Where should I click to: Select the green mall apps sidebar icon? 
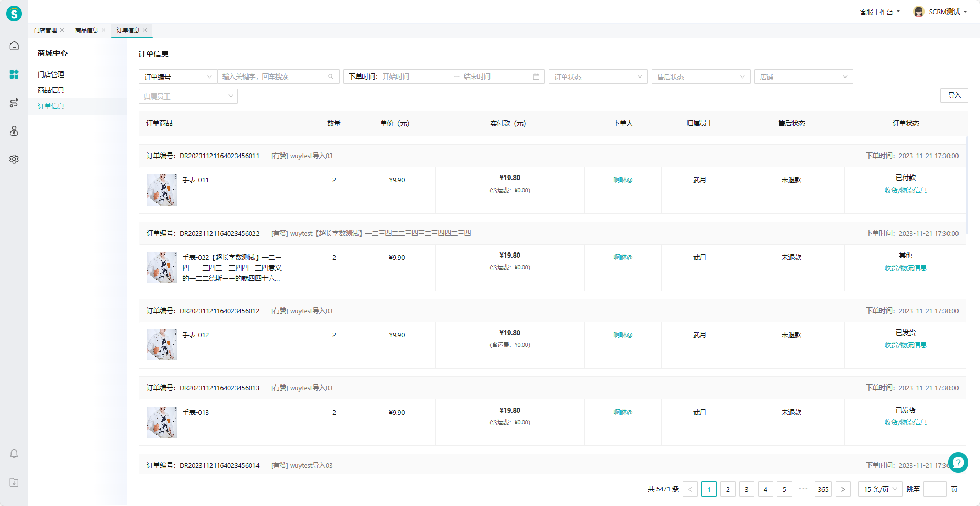tap(14, 74)
